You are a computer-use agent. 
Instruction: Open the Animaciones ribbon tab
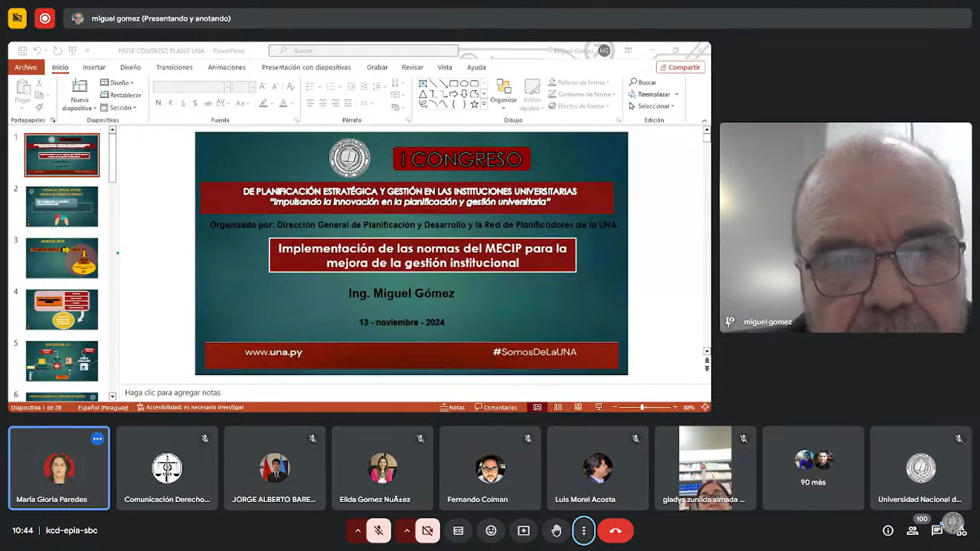coord(227,67)
